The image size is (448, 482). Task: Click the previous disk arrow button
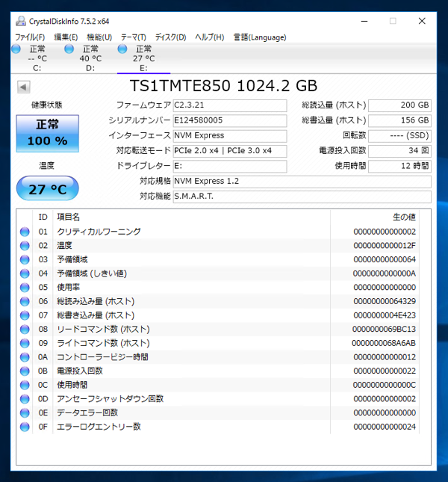click(24, 87)
